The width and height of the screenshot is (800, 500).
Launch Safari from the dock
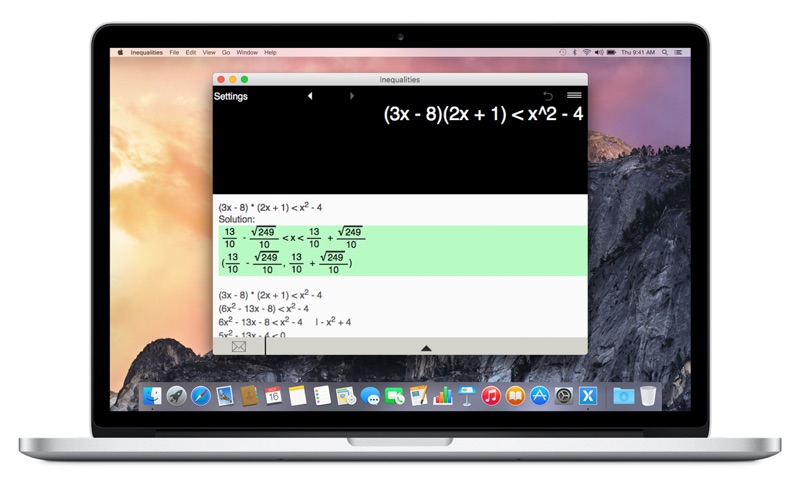pos(201,396)
